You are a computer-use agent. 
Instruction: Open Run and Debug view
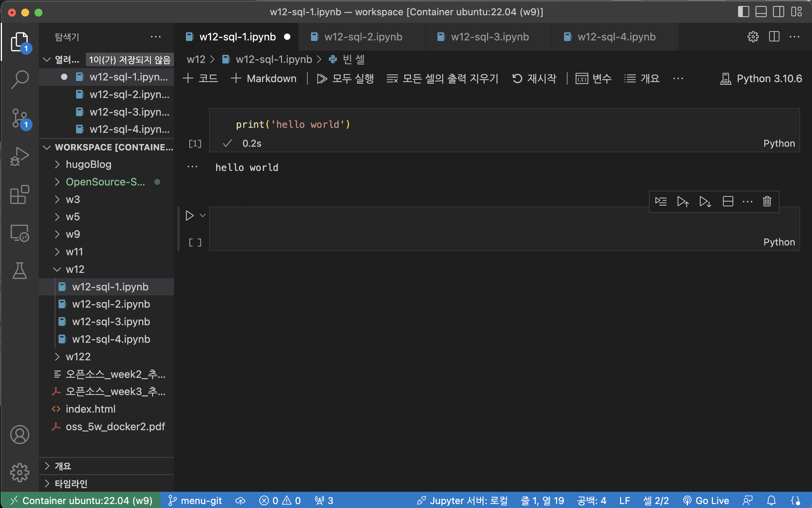click(x=20, y=156)
